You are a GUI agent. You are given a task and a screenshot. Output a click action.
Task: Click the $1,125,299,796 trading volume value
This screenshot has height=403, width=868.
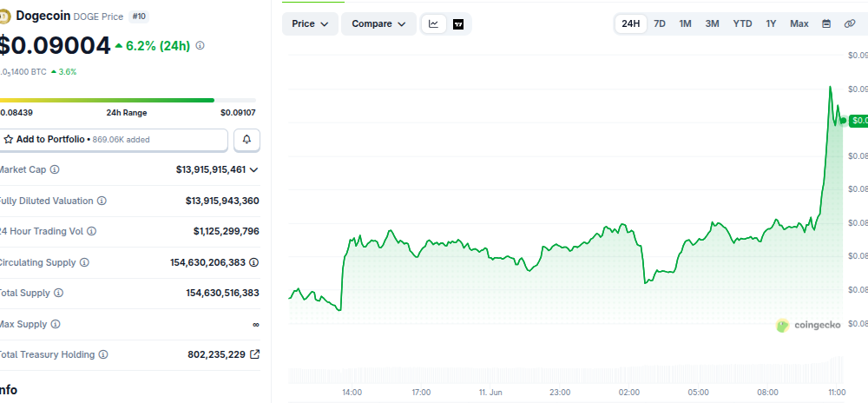(x=227, y=231)
